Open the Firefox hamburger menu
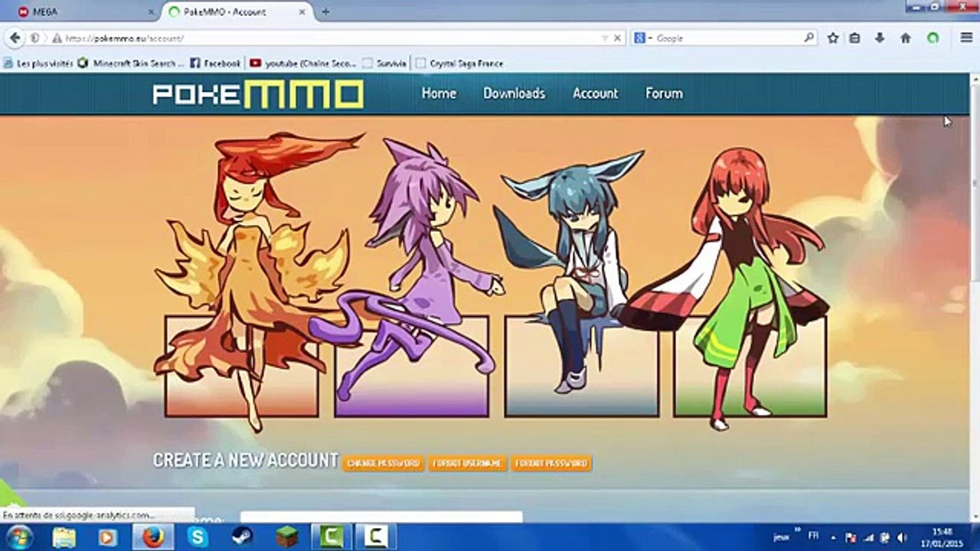Viewport: 980px width, 551px height. click(966, 37)
